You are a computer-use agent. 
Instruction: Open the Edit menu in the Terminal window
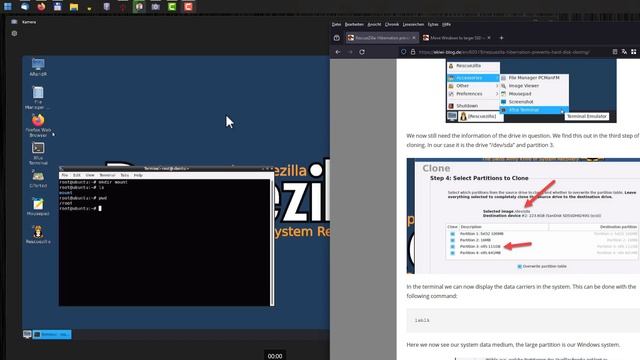pyautogui.click(x=77, y=175)
